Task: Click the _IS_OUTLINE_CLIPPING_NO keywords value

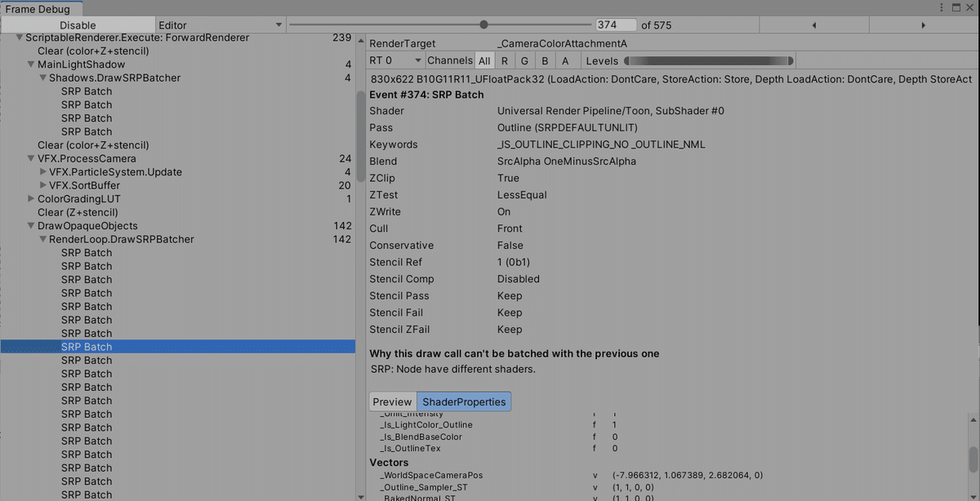Action: tap(601, 144)
